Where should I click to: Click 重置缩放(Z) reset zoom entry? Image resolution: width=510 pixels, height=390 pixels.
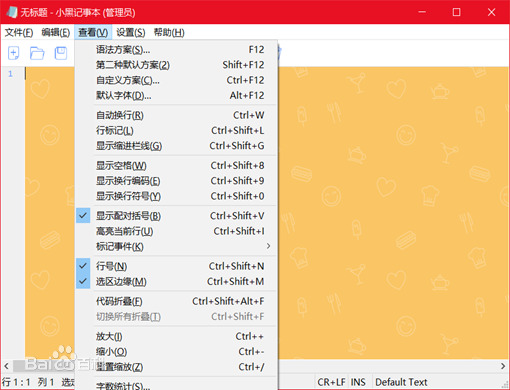(x=176, y=367)
